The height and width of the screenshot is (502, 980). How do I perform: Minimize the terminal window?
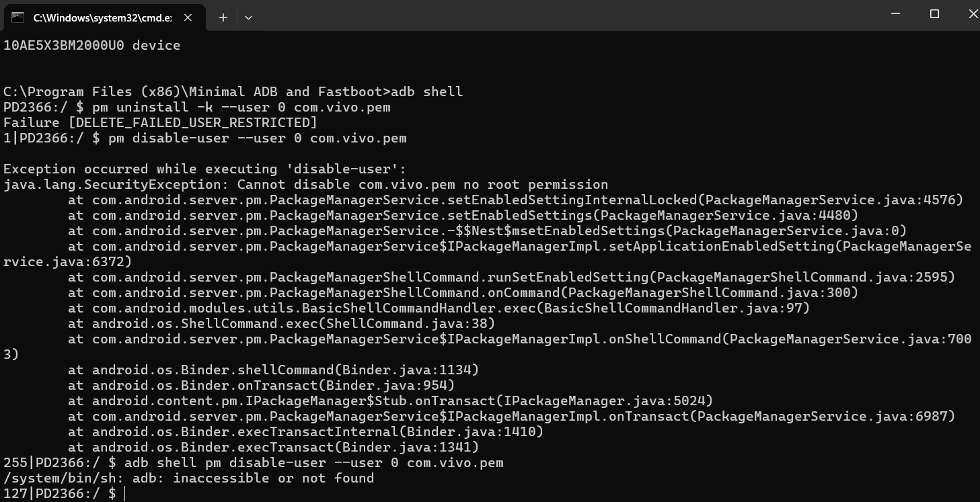pos(895,14)
